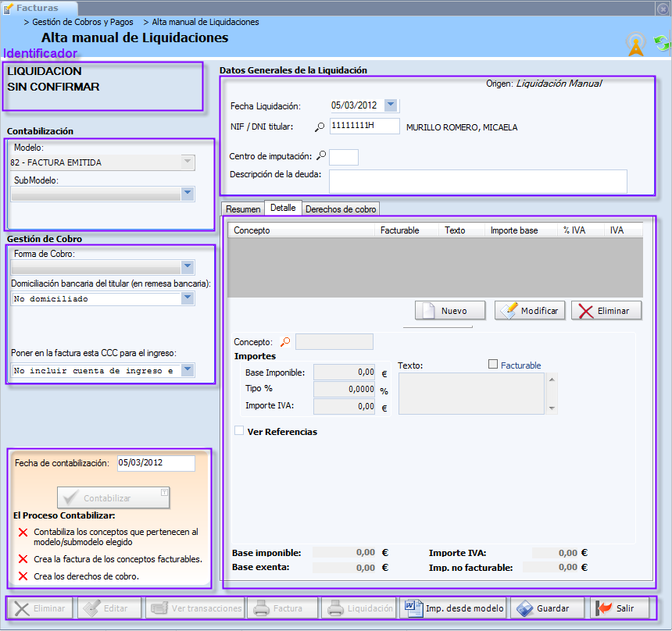Switch to the Resumen tab
Screen dimensions: 672x631
[x=243, y=209]
